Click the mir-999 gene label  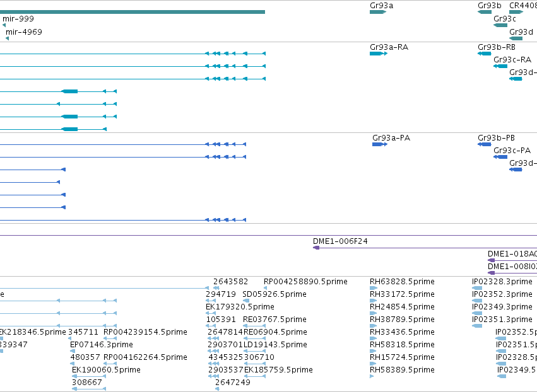(x=18, y=19)
